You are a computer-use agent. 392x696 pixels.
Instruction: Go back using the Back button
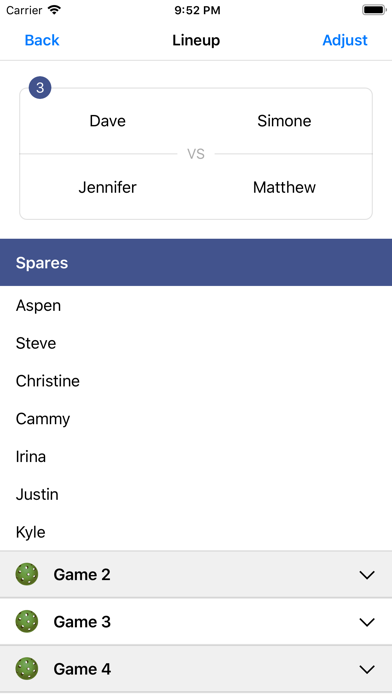[42, 40]
